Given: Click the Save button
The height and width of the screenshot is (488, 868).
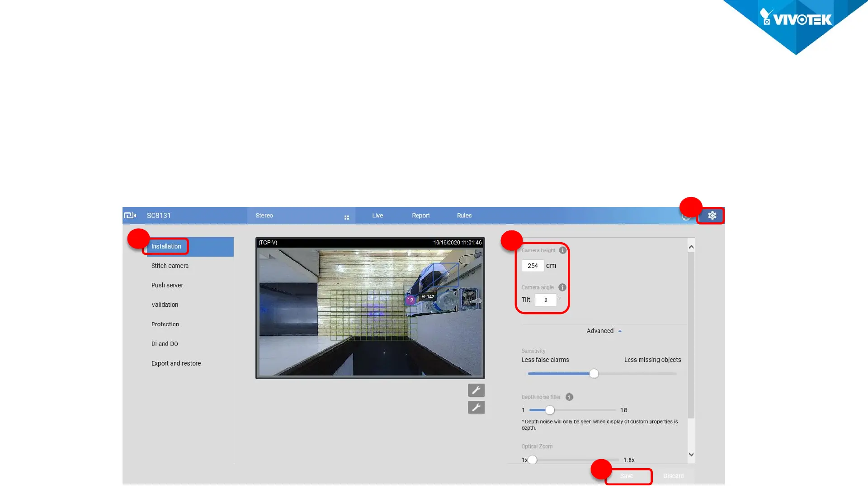Looking at the screenshot, I should click(627, 476).
